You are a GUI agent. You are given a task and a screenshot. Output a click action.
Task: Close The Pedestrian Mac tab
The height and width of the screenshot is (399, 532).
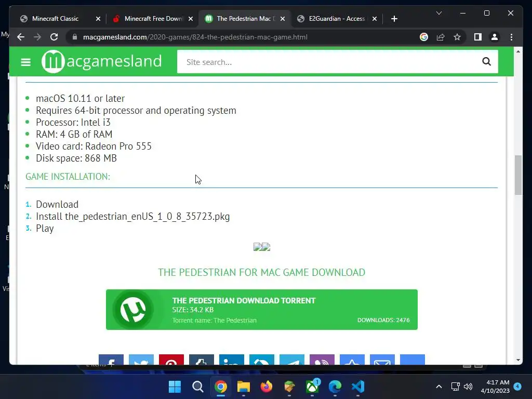(x=283, y=19)
